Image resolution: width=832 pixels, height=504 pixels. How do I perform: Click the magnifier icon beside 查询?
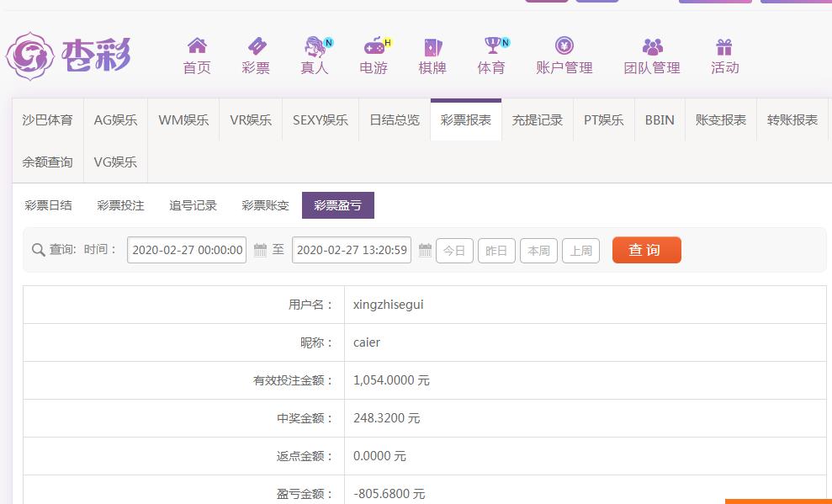click(x=38, y=249)
